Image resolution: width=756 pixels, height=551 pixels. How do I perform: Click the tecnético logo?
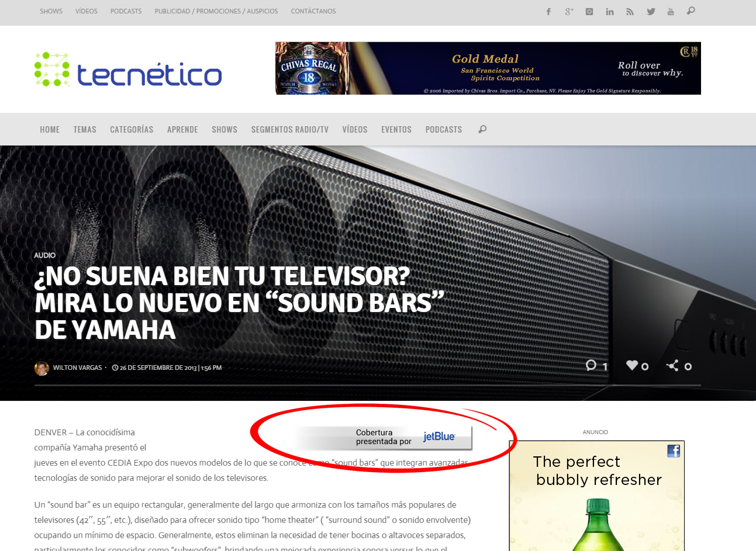pyautogui.click(x=128, y=70)
